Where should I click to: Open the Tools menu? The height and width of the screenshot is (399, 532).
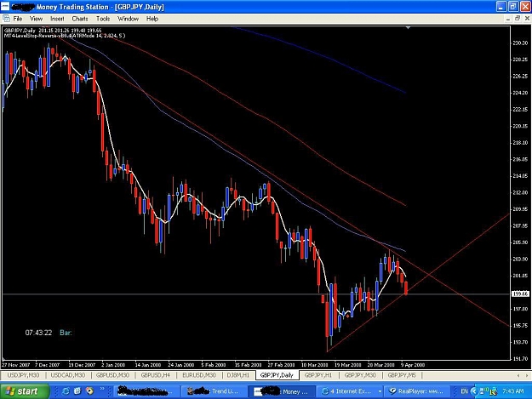coord(103,19)
